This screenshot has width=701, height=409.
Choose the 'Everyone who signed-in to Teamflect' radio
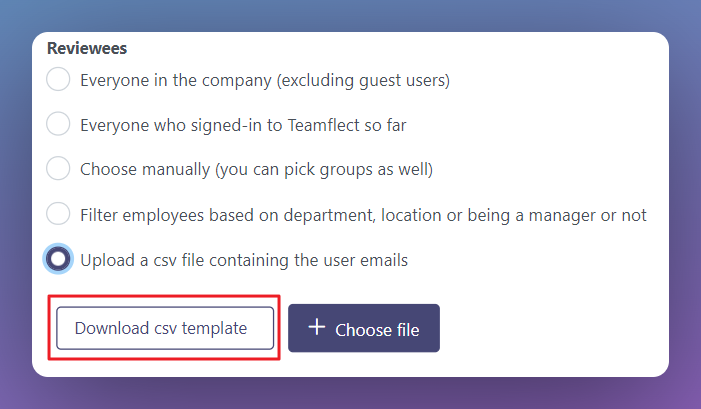pyautogui.click(x=59, y=124)
